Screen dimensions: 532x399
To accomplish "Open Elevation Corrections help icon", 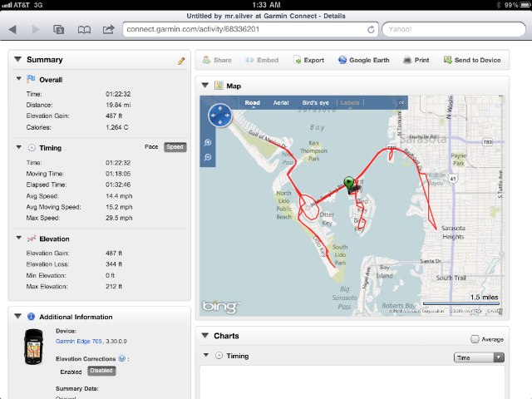I will pos(122,359).
